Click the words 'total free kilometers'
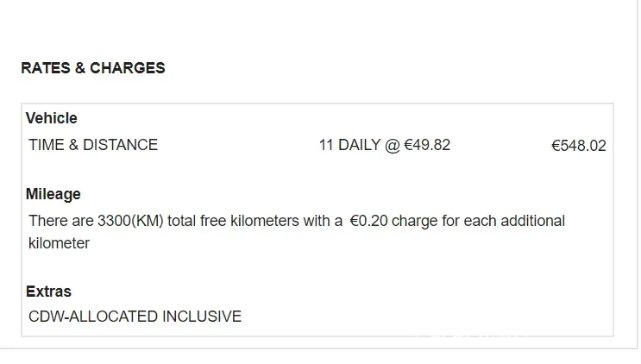This screenshot has height=364, width=641. coord(234,221)
